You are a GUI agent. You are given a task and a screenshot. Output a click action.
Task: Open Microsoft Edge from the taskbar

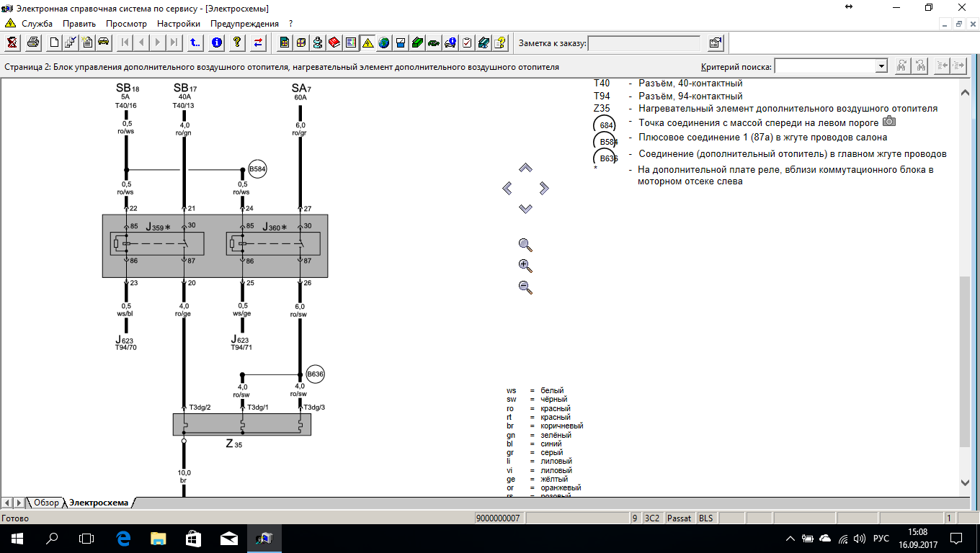123,538
